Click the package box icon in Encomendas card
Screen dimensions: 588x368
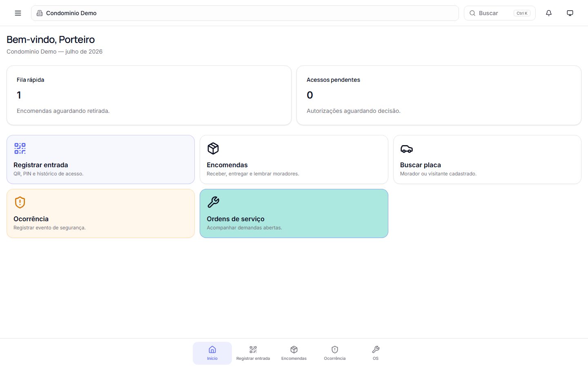[213, 148]
